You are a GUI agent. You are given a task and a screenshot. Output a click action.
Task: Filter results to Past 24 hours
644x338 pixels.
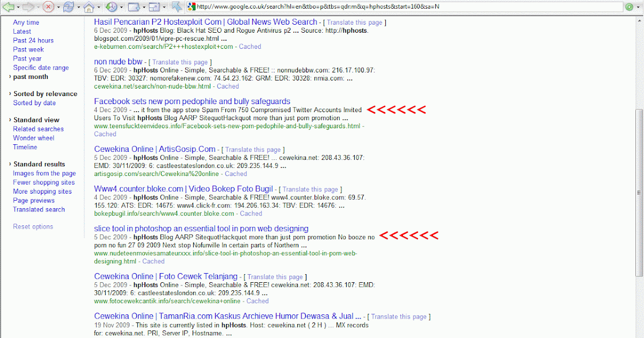click(x=33, y=41)
